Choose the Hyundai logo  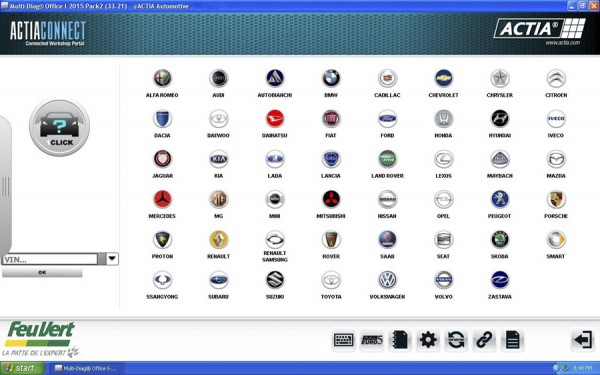(500, 119)
